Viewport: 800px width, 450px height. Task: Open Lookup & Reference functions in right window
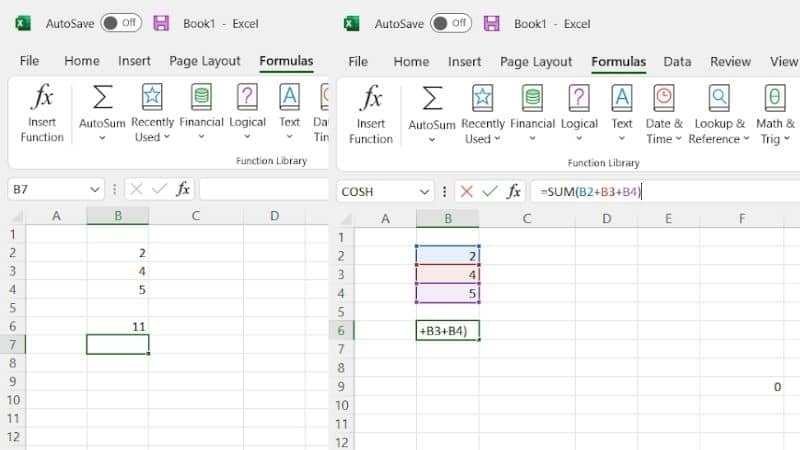(718, 98)
